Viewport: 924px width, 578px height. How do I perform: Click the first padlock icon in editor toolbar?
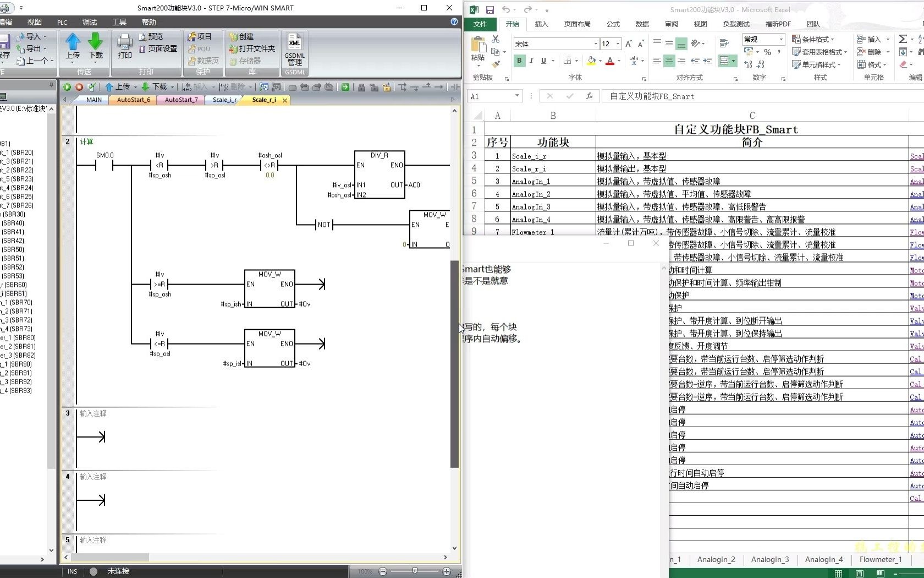361,87
